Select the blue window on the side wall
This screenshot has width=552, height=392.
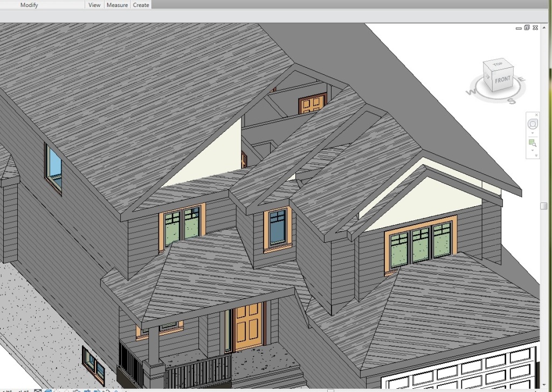click(53, 169)
